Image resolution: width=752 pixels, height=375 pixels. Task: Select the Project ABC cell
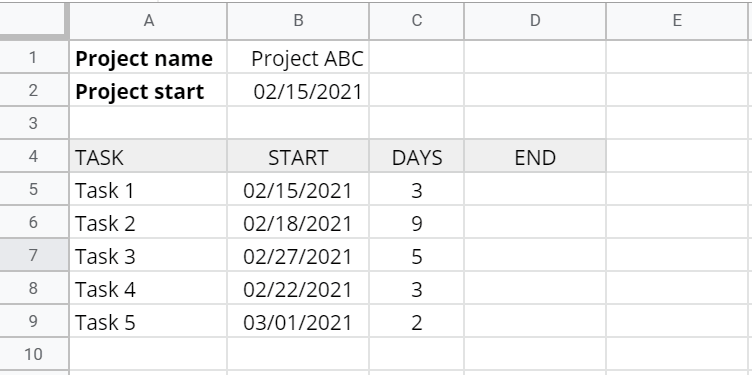(x=298, y=57)
